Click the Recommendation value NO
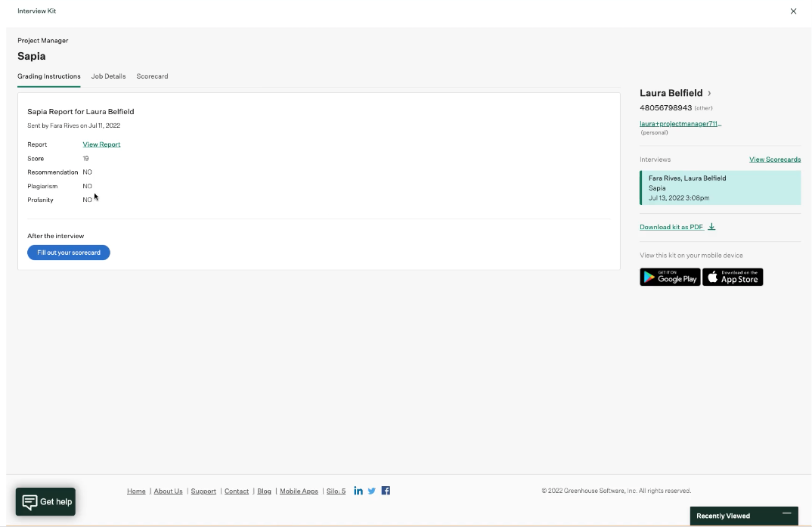This screenshot has width=812, height=527. click(87, 172)
